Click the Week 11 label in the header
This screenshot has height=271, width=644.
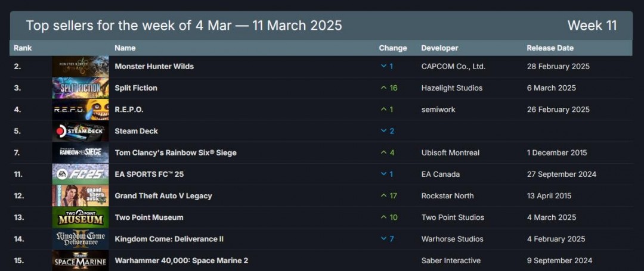tap(592, 26)
